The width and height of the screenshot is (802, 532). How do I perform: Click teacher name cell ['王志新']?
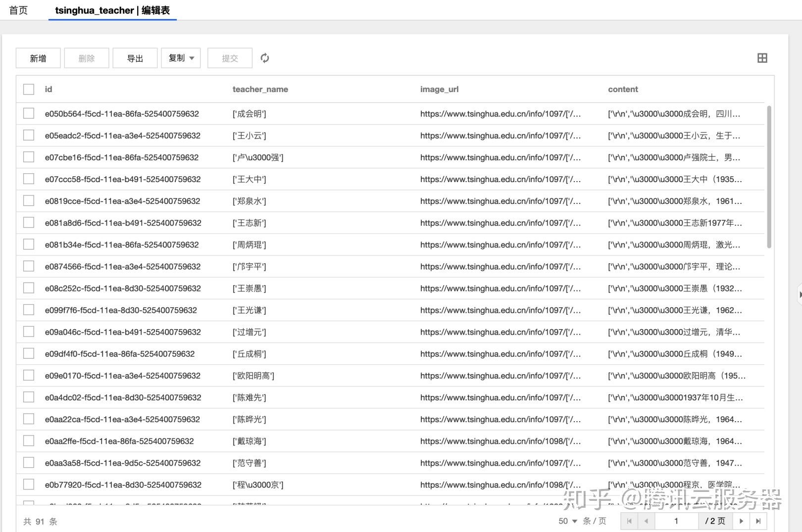pyautogui.click(x=249, y=223)
